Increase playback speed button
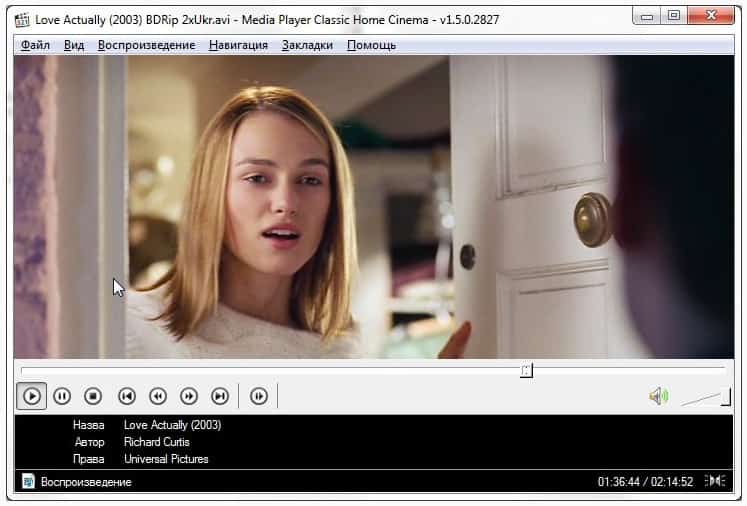The width and height of the screenshot is (747, 506). (189, 396)
